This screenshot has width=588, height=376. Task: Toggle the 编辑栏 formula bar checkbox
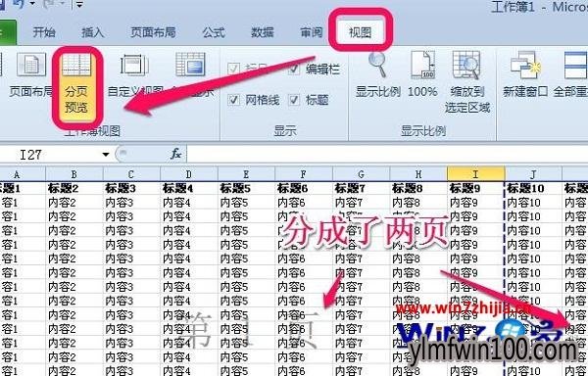294,69
